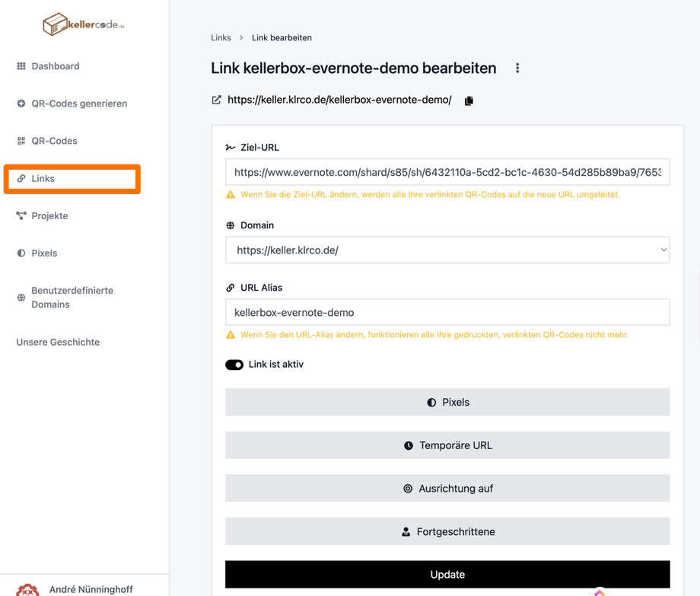Click the kellercode logo
Image resolution: width=700 pixels, height=596 pixels.
tap(83, 24)
